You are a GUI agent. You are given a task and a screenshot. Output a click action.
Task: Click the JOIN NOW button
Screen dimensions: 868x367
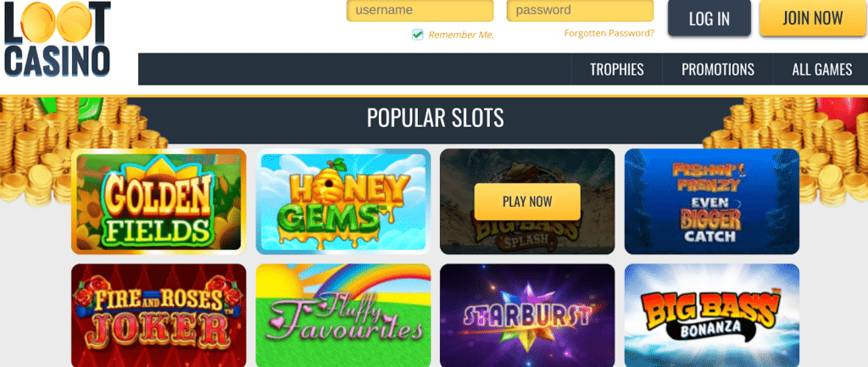(813, 19)
